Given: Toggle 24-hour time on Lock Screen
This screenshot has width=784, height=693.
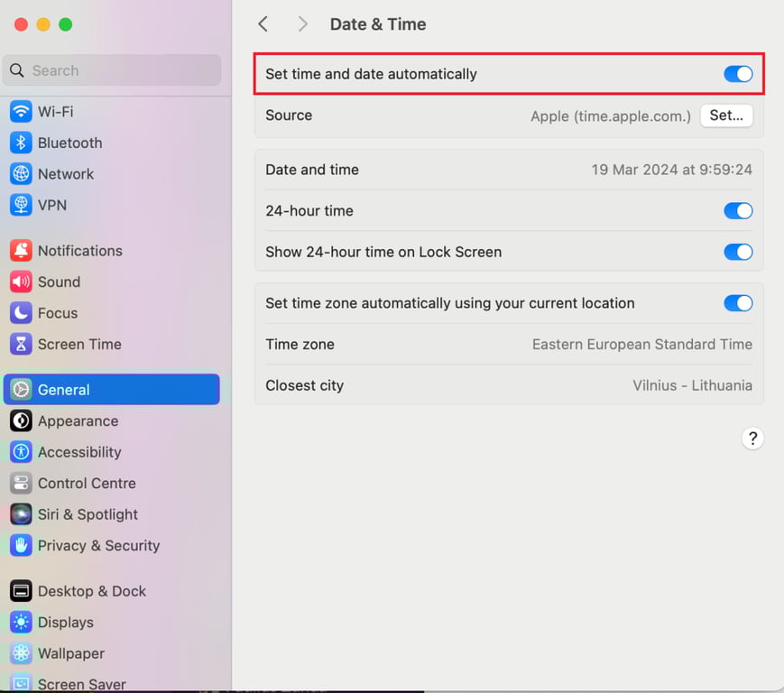Looking at the screenshot, I should [x=738, y=252].
